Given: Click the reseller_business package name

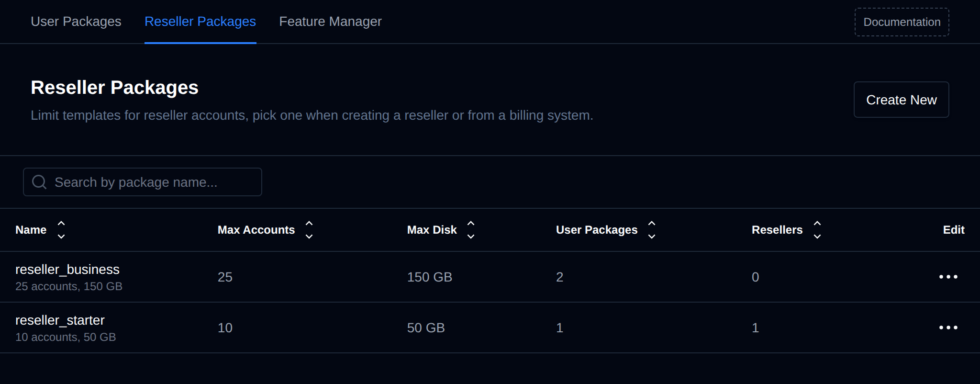Looking at the screenshot, I should [x=67, y=270].
